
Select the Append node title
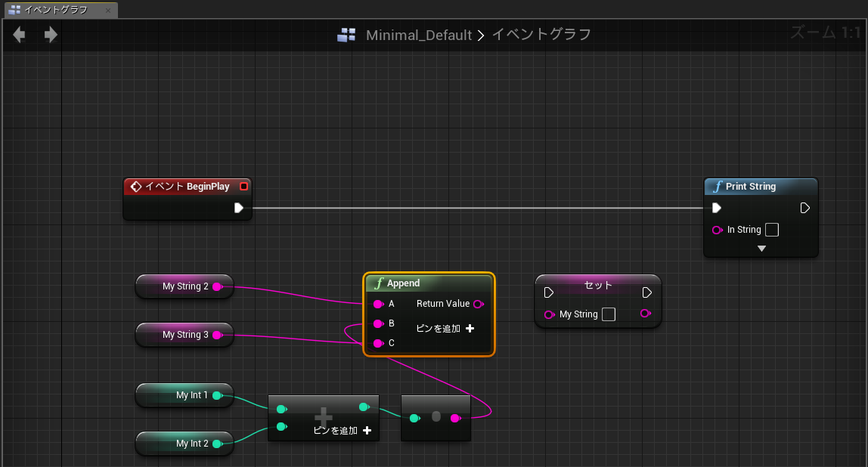coord(403,283)
